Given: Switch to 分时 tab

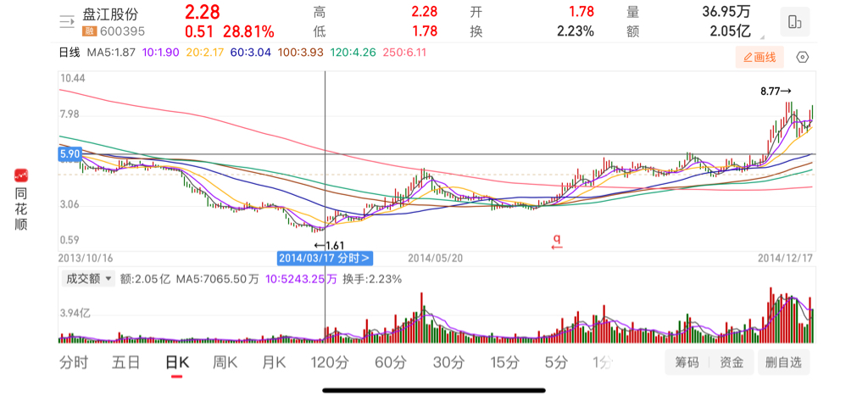Looking at the screenshot, I should pos(74,363).
